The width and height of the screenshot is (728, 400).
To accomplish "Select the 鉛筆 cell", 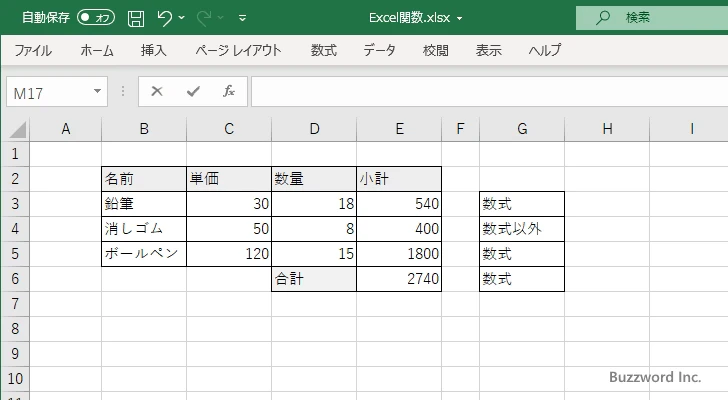I will (144, 204).
